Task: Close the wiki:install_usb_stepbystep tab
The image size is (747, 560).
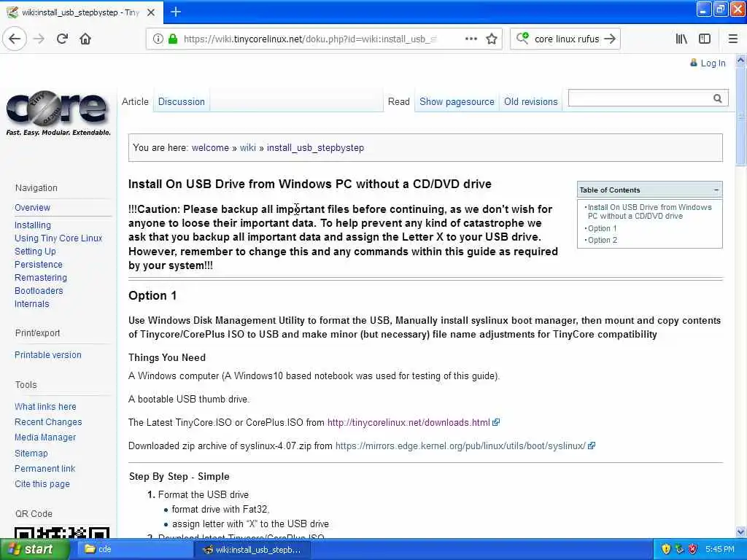Action: pos(151,12)
